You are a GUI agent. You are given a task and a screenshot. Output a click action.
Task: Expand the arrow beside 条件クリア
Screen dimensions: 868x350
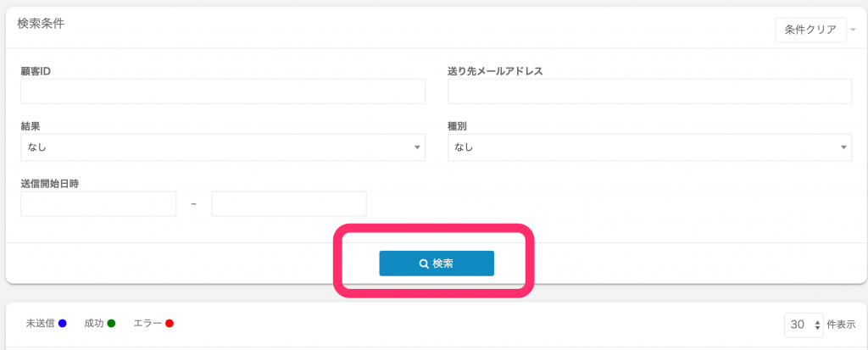[x=853, y=31]
